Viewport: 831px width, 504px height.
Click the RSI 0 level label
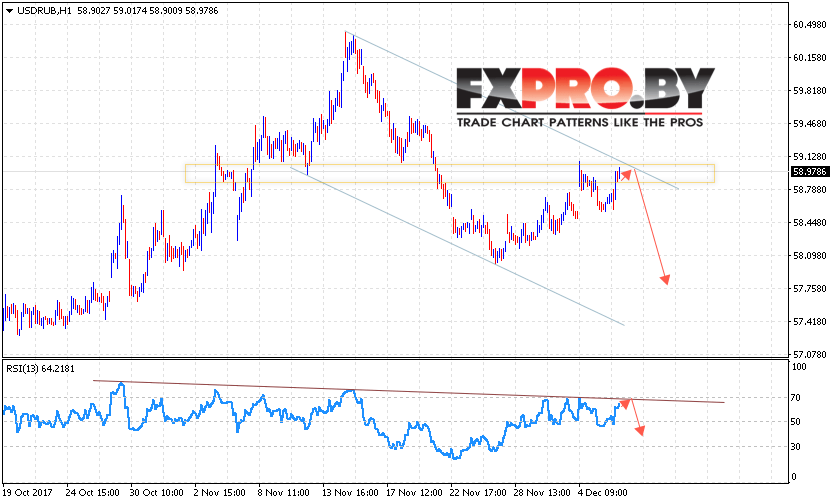click(794, 476)
